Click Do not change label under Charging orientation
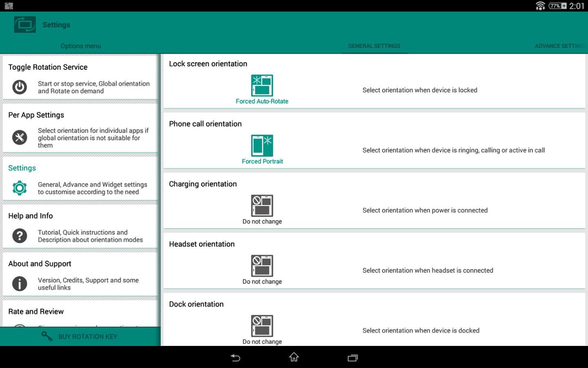Screen dimensions: 588x368 (262, 222)
